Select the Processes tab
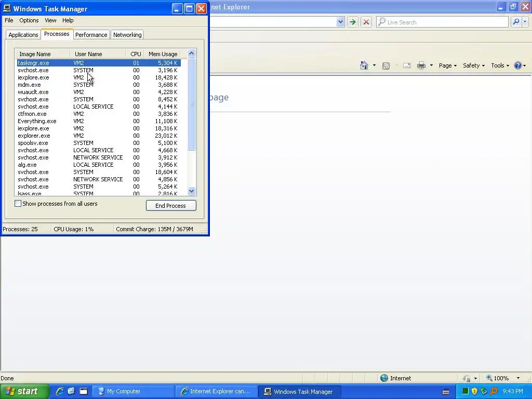532x399 pixels. 57,34
